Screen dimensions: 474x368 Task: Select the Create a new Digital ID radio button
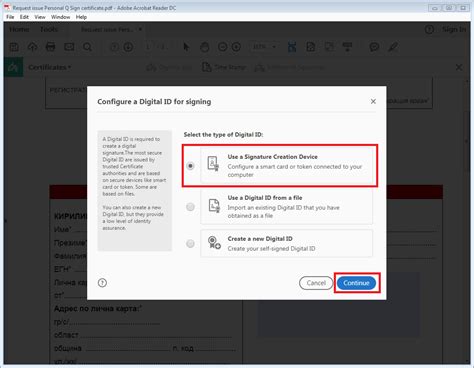coord(190,244)
